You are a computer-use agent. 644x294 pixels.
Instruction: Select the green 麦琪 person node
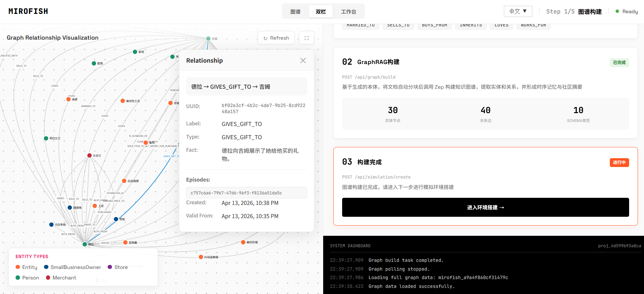tap(135, 52)
